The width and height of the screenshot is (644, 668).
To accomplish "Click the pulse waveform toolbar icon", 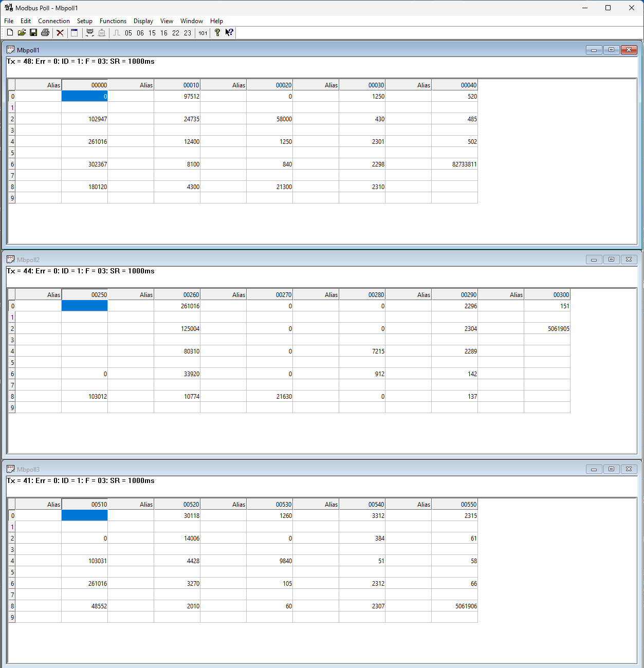I will click(117, 32).
